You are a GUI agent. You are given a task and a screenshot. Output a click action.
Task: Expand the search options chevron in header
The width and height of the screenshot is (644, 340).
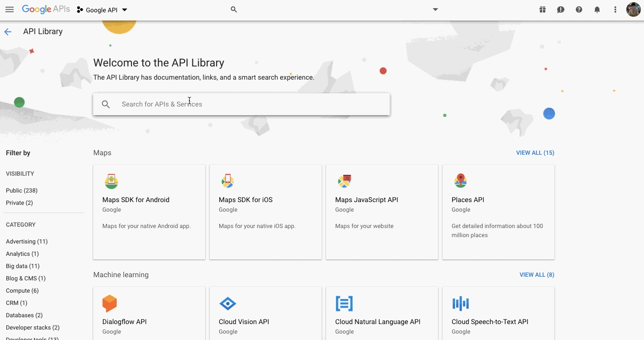pyautogui.click(x=435, y=9)
